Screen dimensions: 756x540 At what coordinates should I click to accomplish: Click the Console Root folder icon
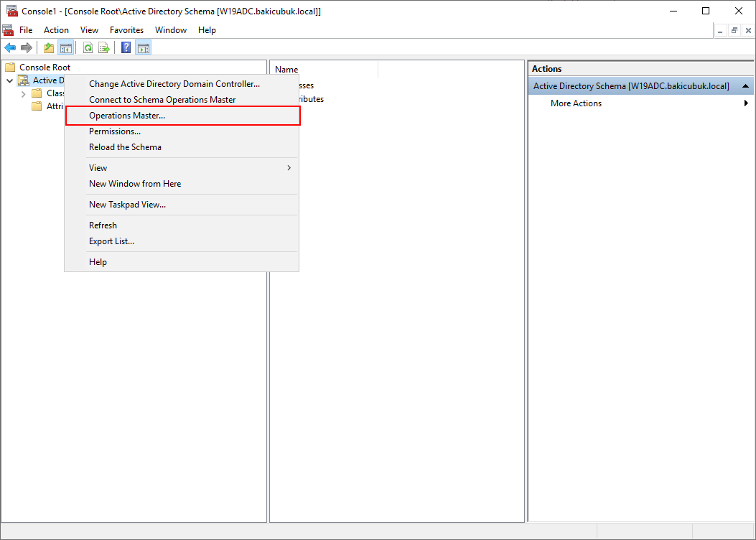click(10, 67)
